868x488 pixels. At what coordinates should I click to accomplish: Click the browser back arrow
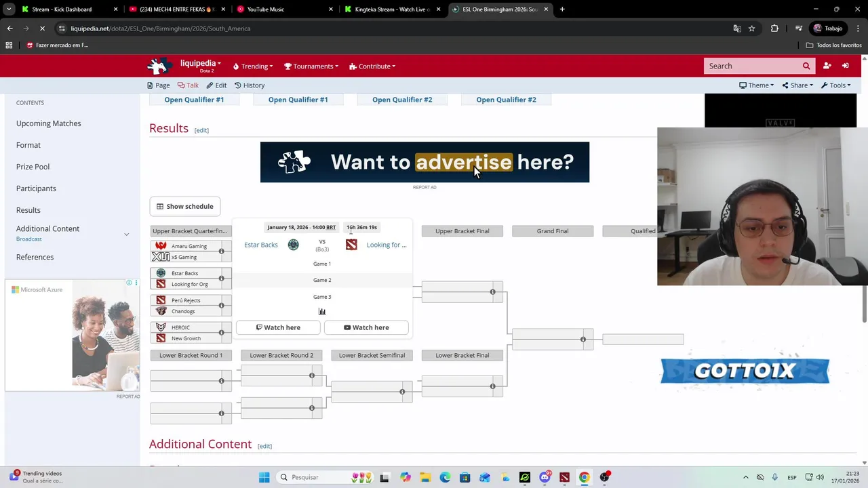(x=9, y=28)
